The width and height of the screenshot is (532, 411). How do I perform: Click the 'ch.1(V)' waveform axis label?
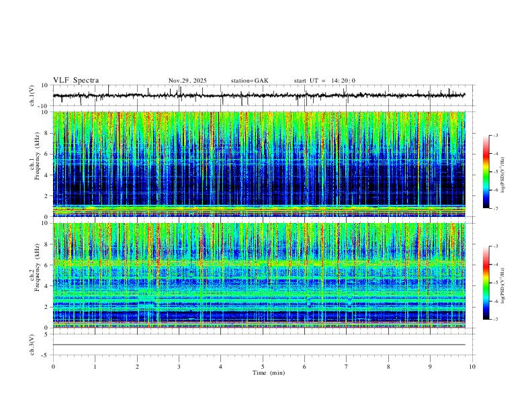tap(32, 95)
